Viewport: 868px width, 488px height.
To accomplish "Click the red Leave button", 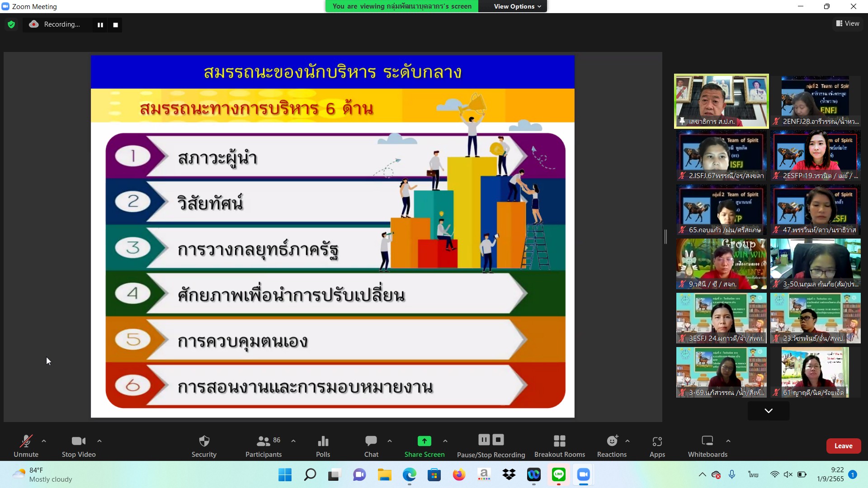I will (843, 446).
